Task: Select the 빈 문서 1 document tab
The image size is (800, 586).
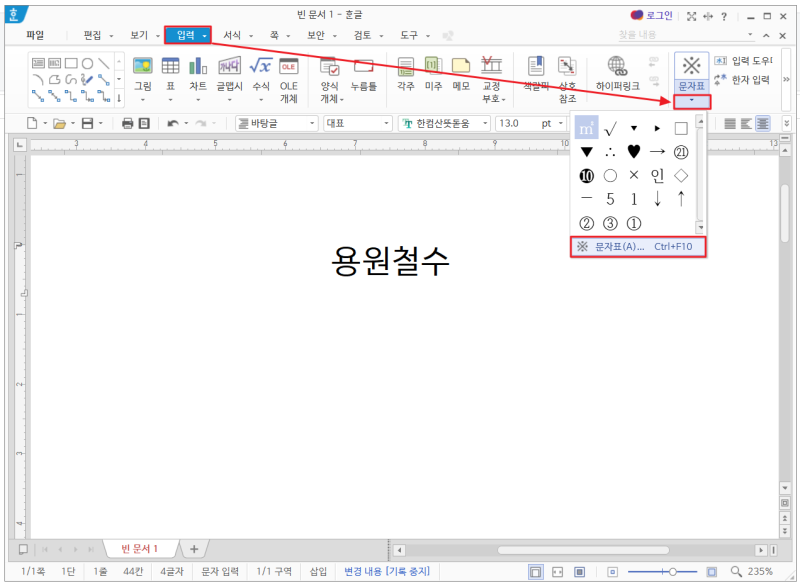Action: pos(139,549)
